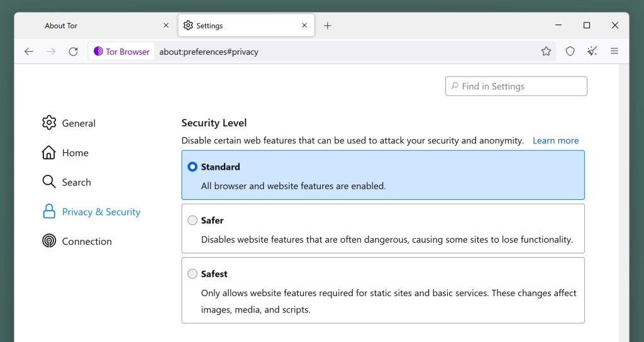Screen dimensions: 644x342
Task: Bookmark this page with the star icon
Action: tap(546, 52)
